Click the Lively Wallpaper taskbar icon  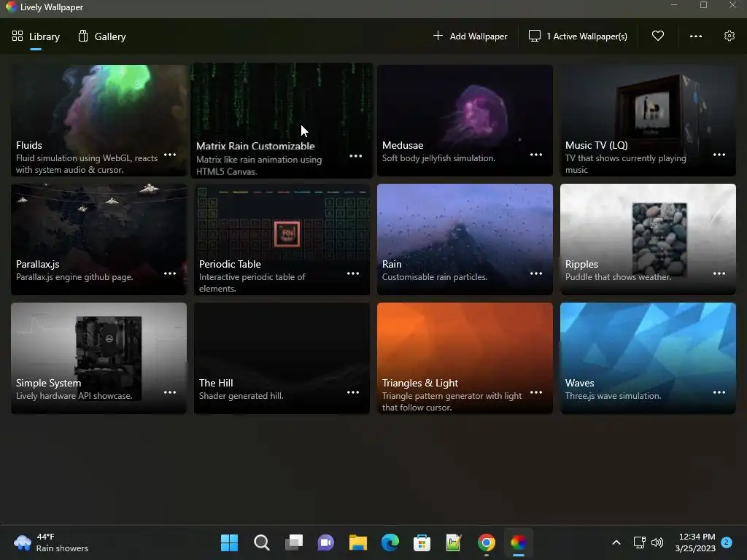coord(519,542)
